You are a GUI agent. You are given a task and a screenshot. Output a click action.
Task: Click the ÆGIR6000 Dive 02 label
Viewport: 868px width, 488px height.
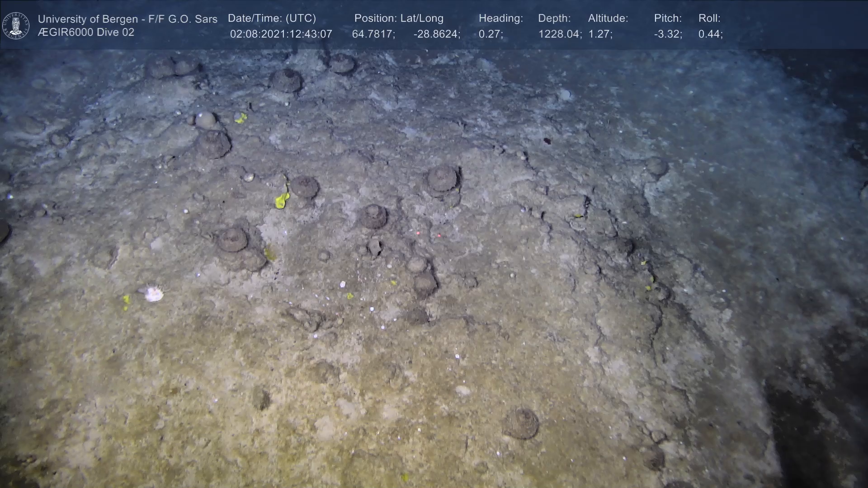pyautogui.click(x=86, y=33)
